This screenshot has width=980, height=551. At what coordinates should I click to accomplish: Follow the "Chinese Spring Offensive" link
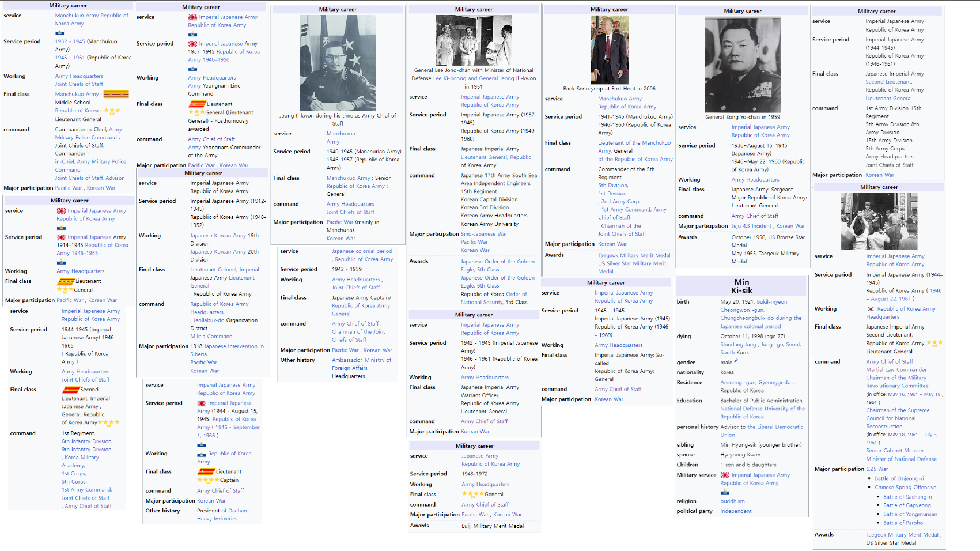[x=906, y=488]
